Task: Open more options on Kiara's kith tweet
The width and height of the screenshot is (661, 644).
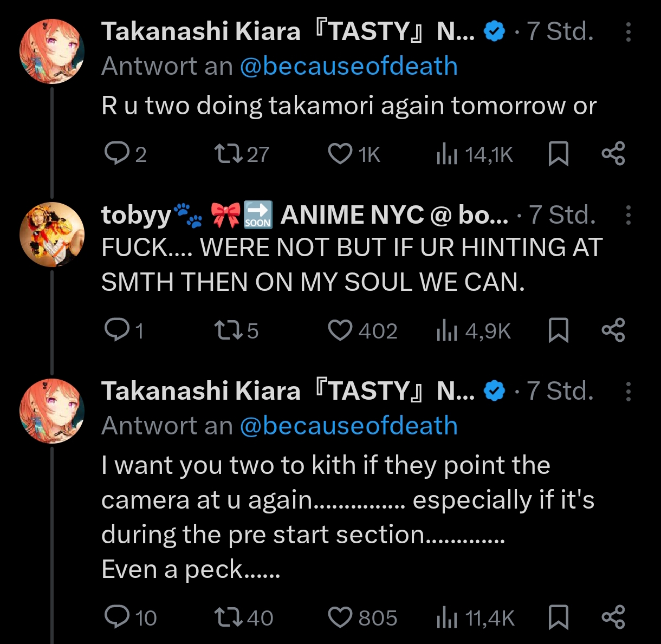Action: 628,391
